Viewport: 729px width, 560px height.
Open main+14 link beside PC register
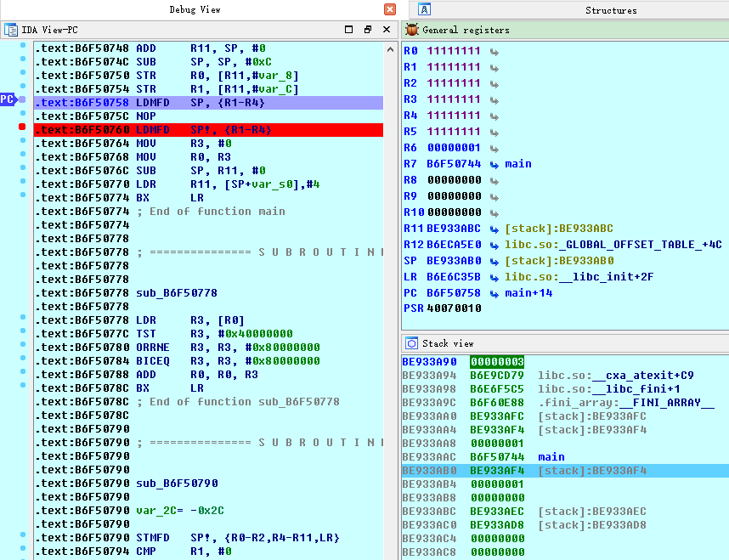pos(528,293)
